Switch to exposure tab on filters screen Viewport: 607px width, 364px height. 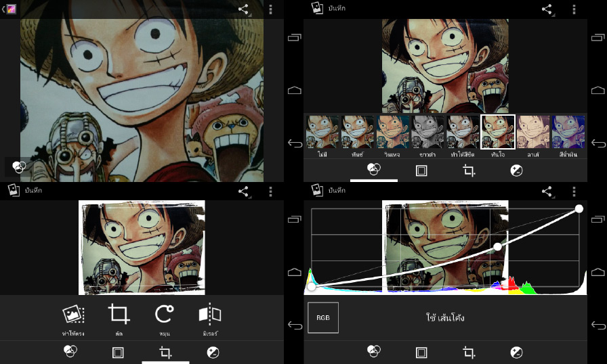tap(516, 170)
